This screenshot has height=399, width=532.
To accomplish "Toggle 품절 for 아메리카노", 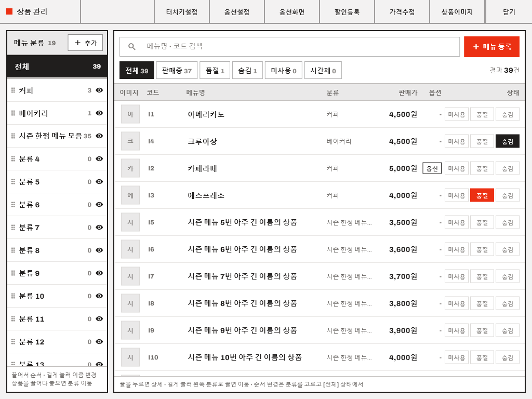I will 482,114.
